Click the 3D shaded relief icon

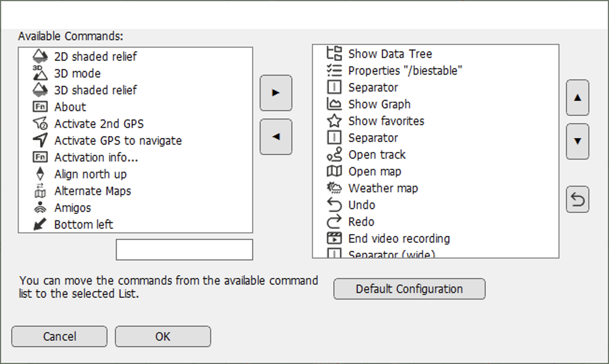click(x=40, y=90)
